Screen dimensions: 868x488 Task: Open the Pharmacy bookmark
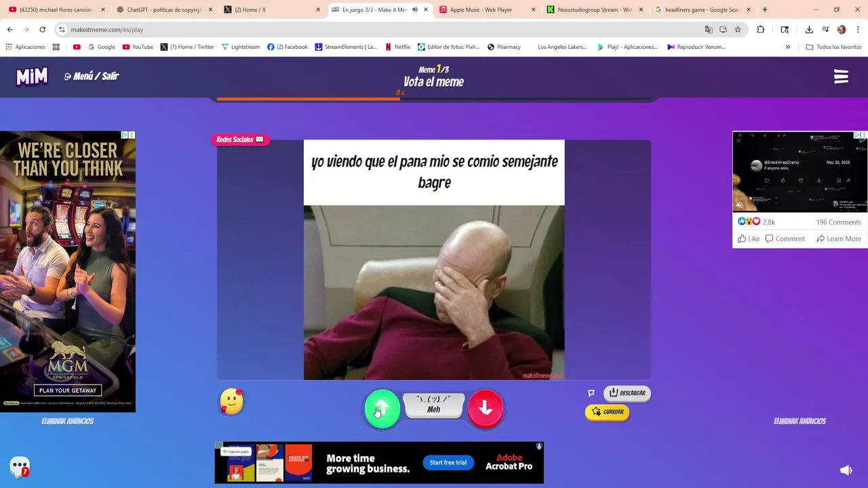[x=503, y=47]
